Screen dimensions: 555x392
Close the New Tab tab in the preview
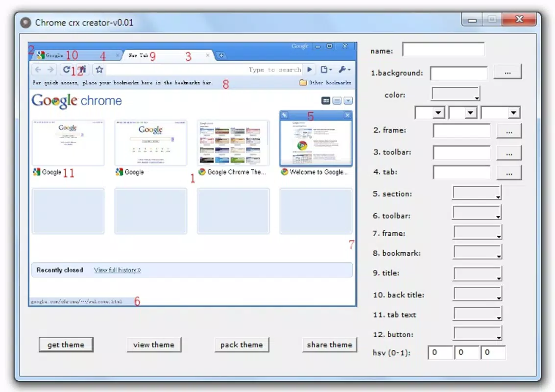208,55
